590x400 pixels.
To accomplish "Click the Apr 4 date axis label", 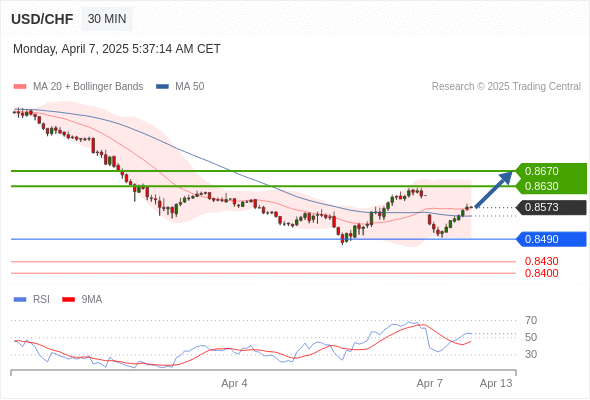I will [234, 383].
